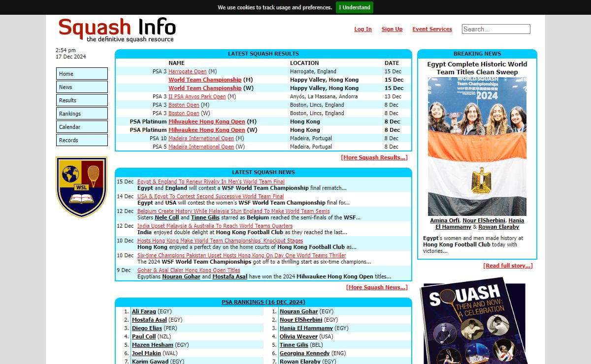Open Event Services link

point(432,29)
